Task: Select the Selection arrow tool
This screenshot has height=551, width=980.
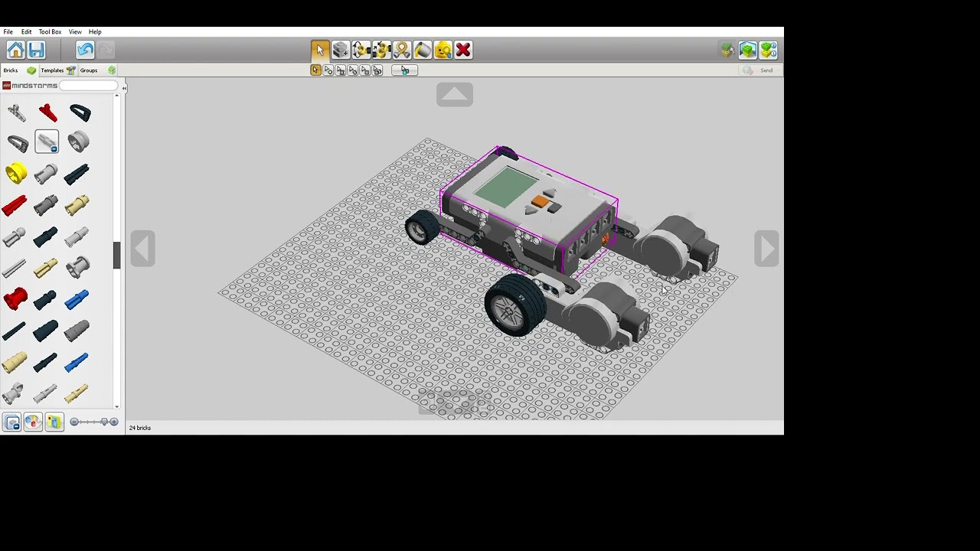Action: (320, 51)
